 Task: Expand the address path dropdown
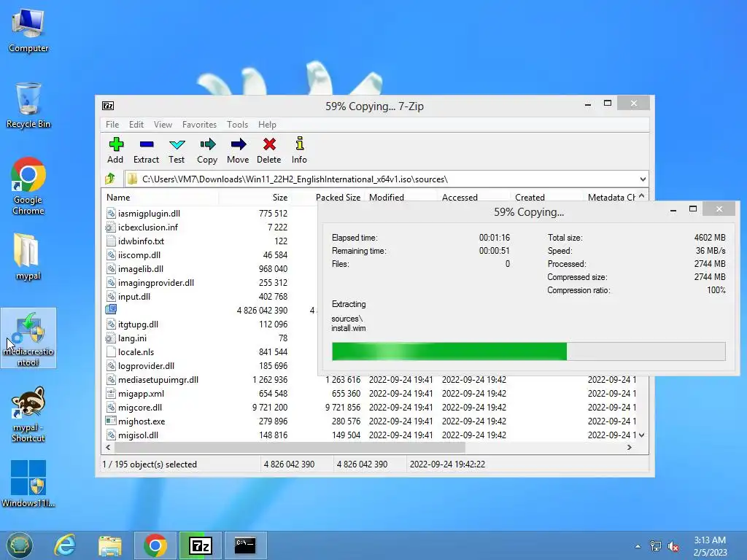(643, 179)
